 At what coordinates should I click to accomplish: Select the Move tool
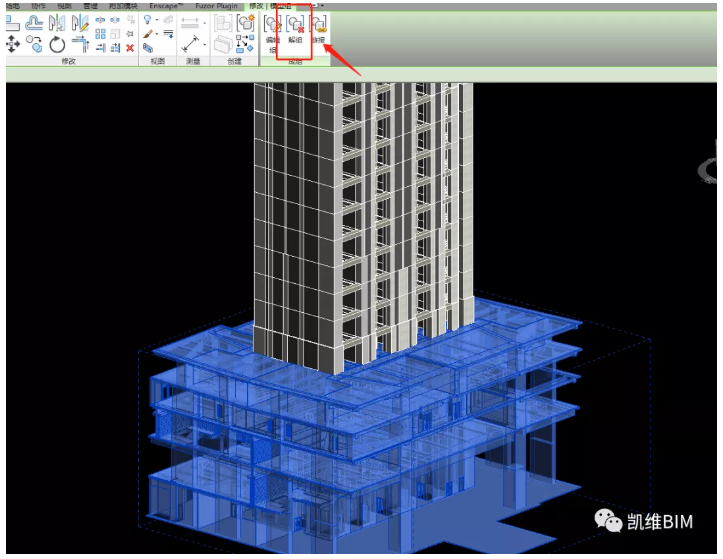(12, 45)
